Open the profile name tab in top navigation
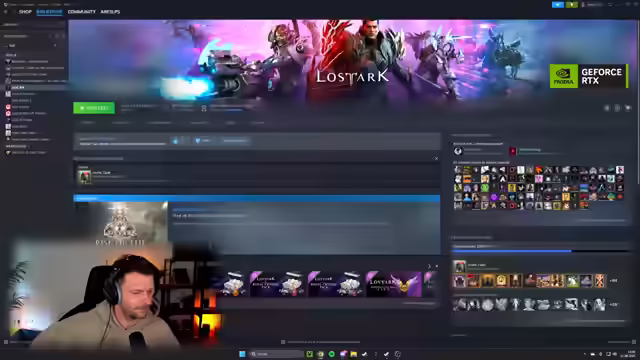 tap(110, 12)
